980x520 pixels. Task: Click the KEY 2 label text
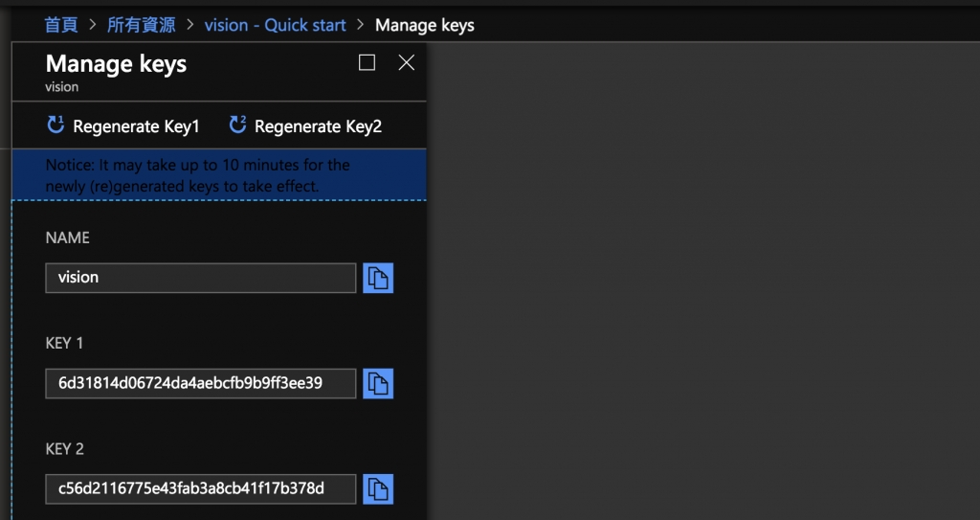pyautogui.click(x=65, y=448)
